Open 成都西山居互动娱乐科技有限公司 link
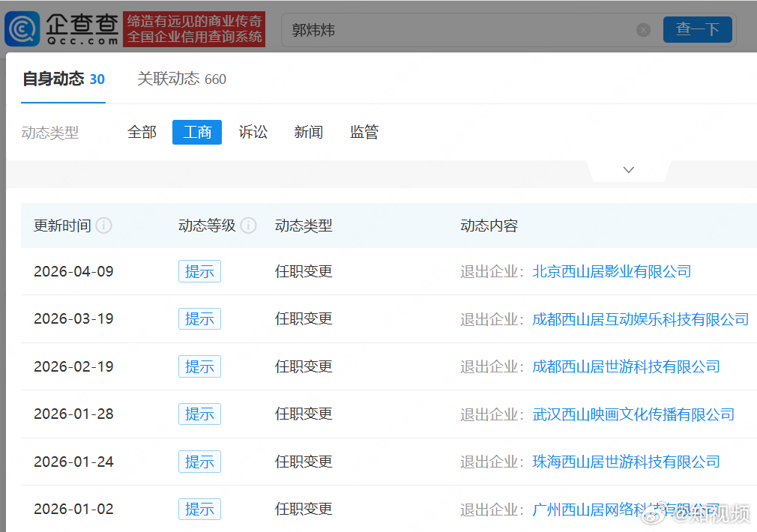 [x=641, y=319]
